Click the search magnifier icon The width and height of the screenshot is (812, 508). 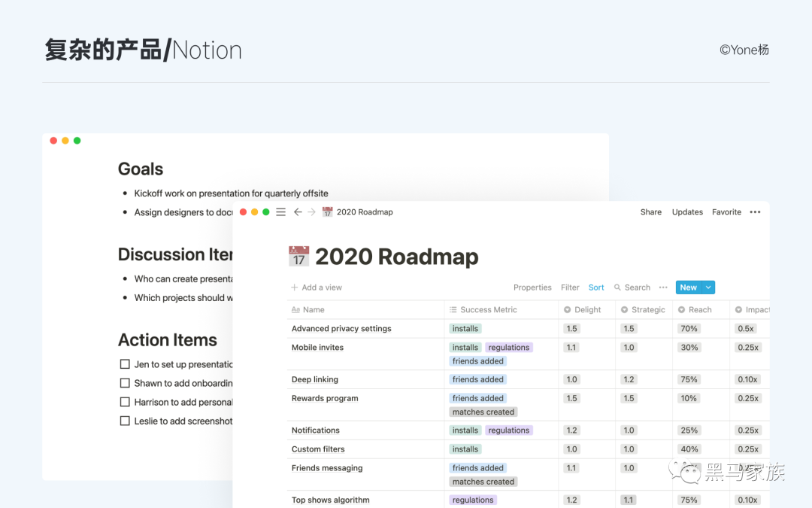[x=617, y=287]
